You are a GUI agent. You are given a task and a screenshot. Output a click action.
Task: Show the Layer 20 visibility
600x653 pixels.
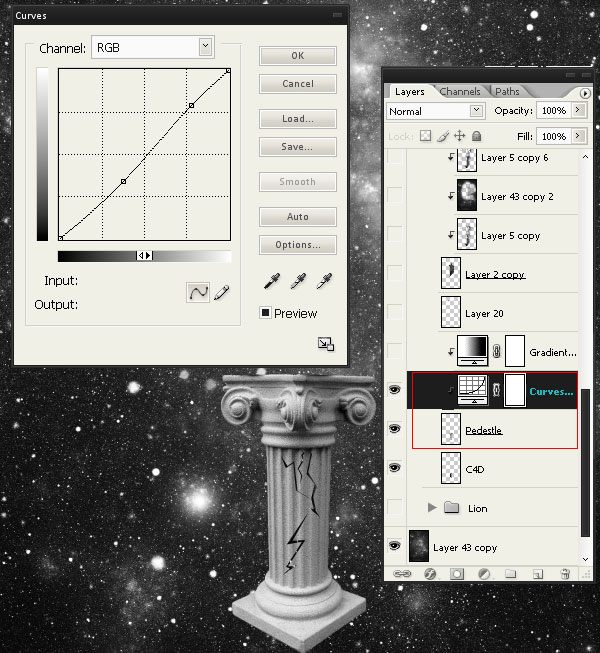tap(395, 312)
